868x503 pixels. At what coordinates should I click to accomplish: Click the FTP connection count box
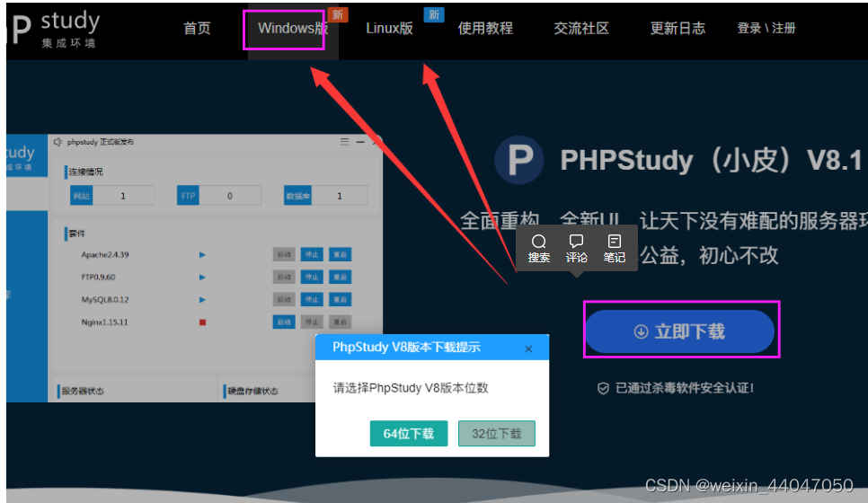pos(218,196)
